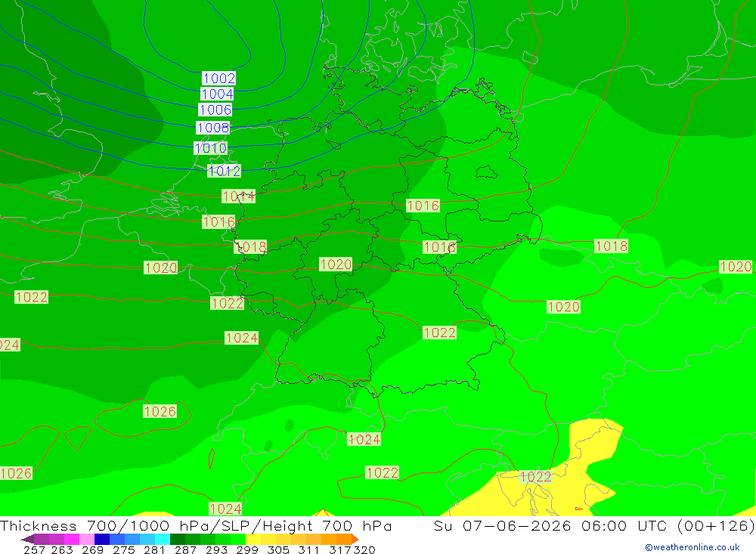The width and height of the screenshot is (756, 554).
Task: Pick the magenta swatch in the thickness legend
Action: tap(72, 539)
